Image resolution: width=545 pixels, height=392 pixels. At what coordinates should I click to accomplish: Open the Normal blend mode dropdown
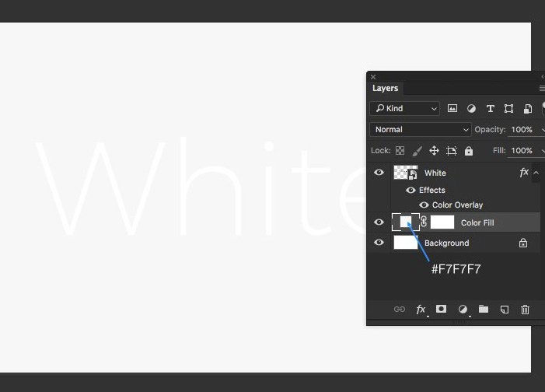point(421,130)
